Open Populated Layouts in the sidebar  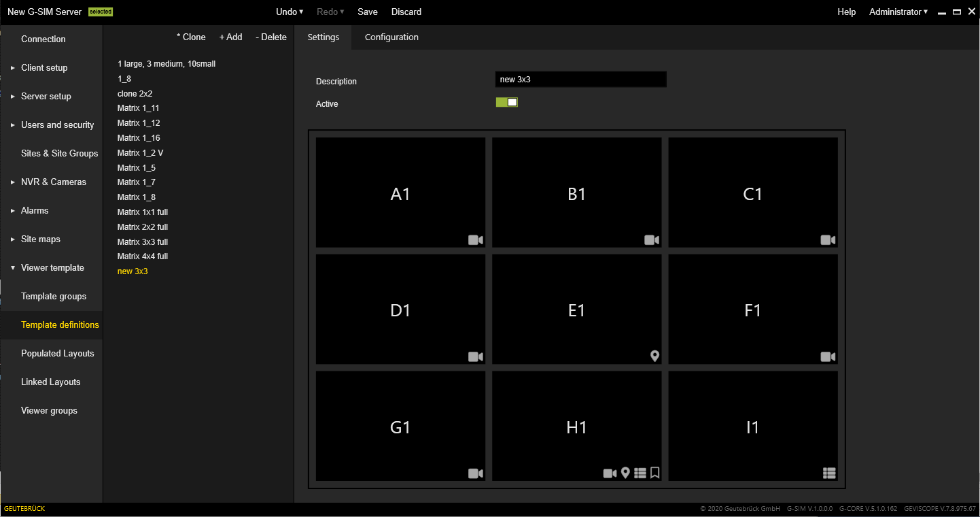coord(58,354)
